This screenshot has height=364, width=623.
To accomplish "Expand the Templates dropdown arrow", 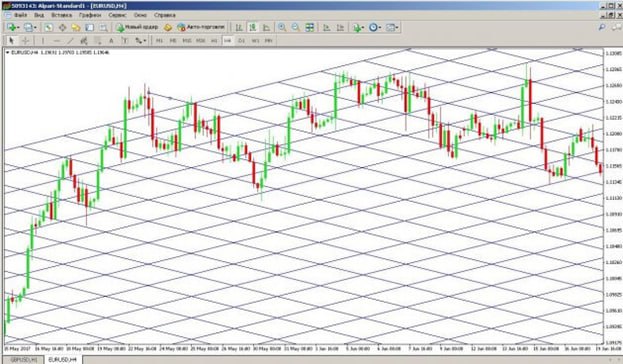I will 397,27.
